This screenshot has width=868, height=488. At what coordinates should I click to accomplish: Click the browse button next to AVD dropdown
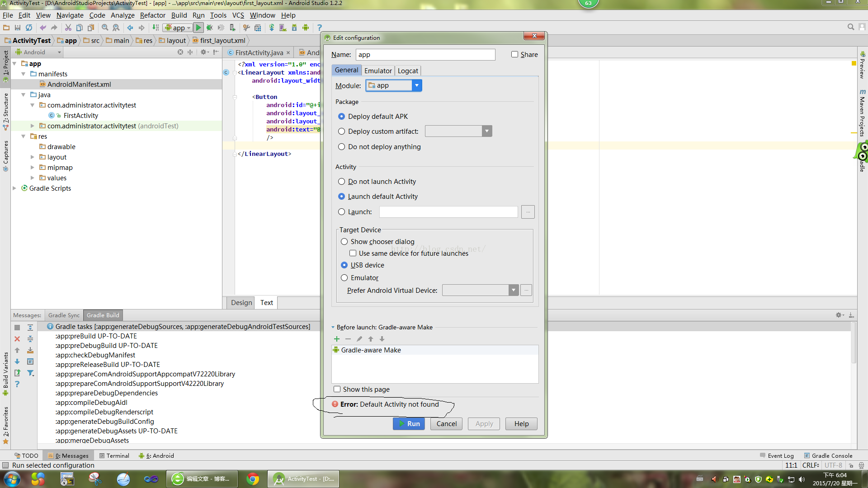[x=526, y=290]
